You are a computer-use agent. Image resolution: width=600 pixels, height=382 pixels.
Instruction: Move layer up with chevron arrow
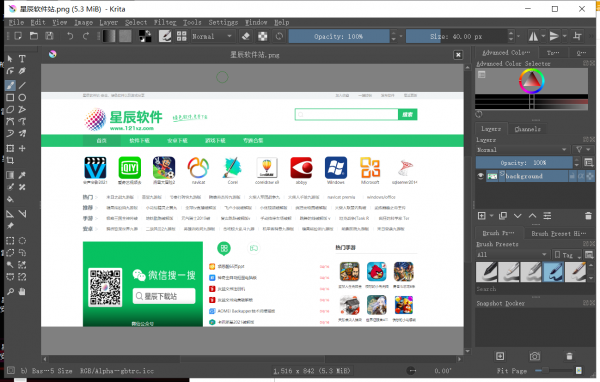click(x=532, y=216)
